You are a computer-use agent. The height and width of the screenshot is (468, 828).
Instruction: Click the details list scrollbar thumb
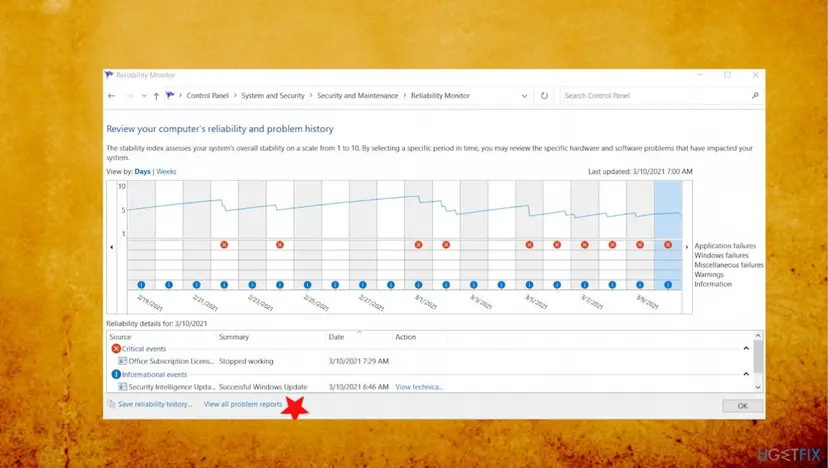click(758, 357)
